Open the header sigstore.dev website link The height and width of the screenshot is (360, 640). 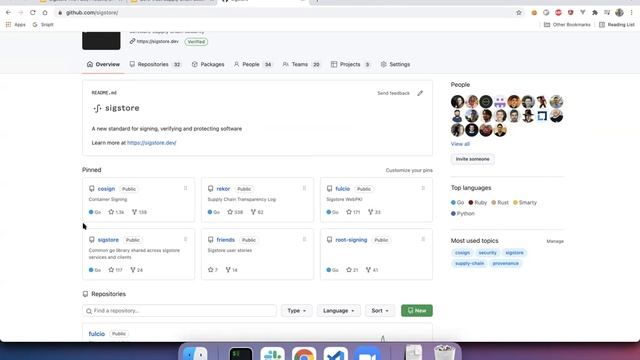coord(158,42)
